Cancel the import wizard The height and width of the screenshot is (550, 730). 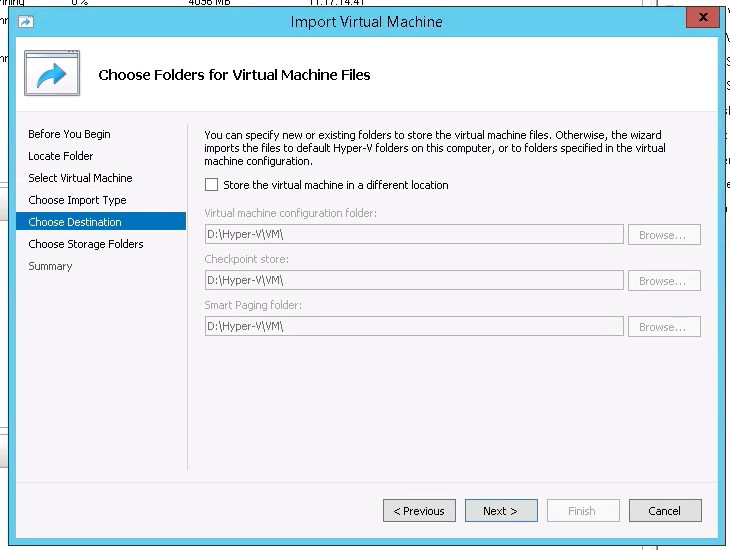pyautogui.click(x=665, y=511)
